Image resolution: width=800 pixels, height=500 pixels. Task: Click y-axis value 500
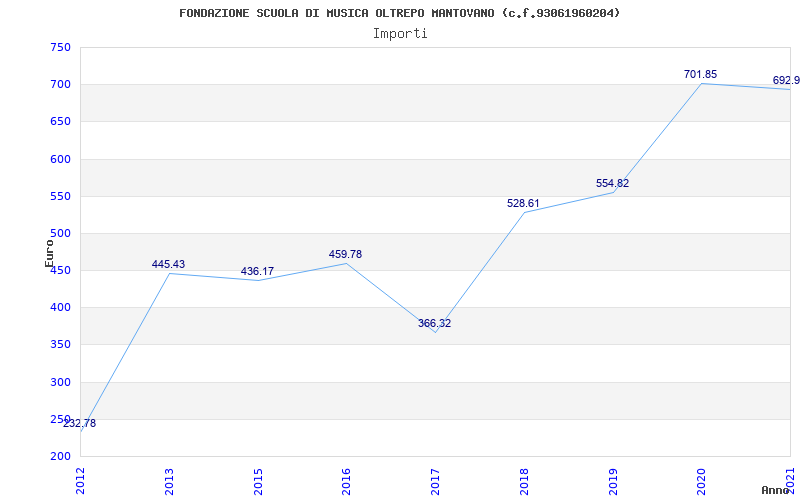pos(60,234)
